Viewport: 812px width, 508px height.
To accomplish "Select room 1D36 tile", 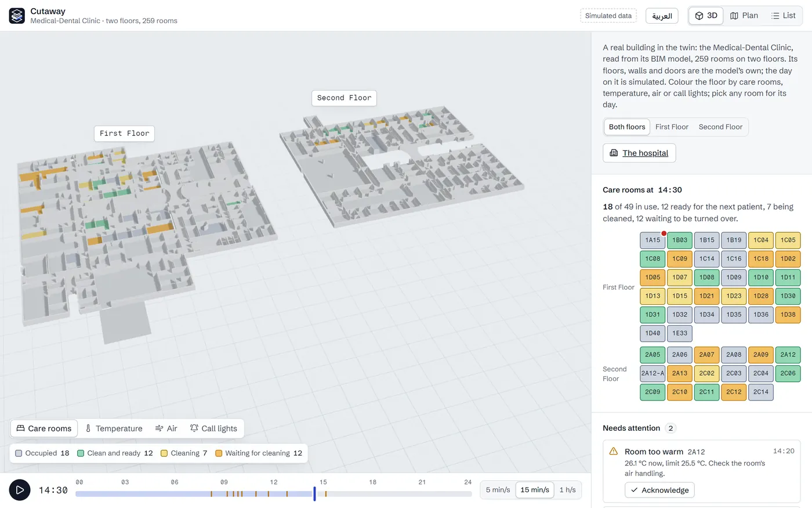I will [761, 315].
